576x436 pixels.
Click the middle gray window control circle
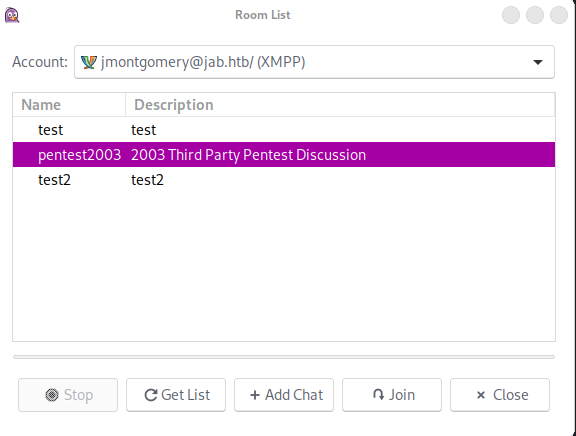pyautogui.click(x=535, y=15)
